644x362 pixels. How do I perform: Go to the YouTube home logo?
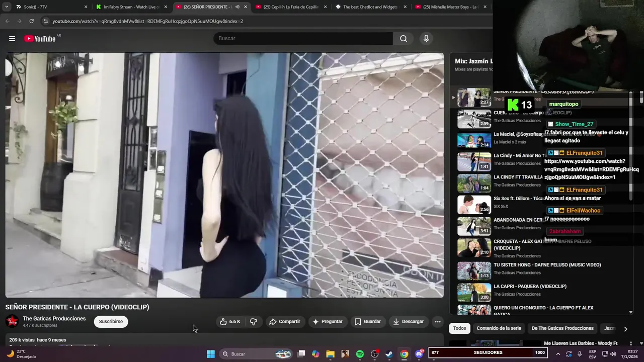pyautogui.click(x=40, y=39)
